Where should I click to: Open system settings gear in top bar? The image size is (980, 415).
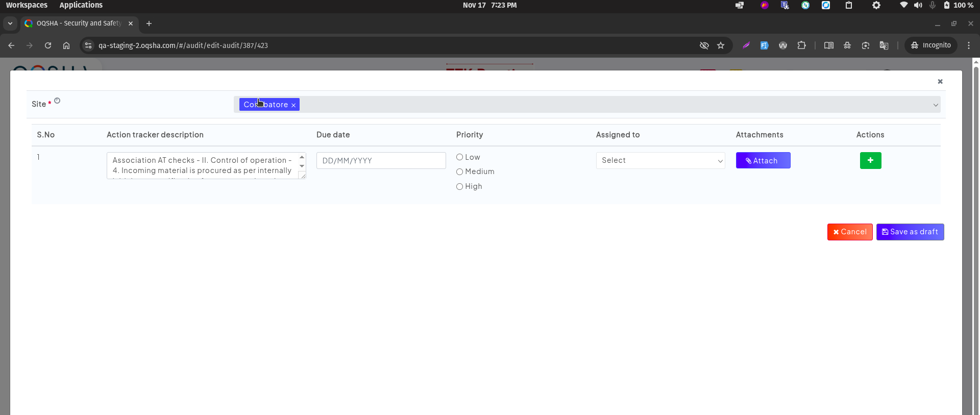[x=876, y=5]
